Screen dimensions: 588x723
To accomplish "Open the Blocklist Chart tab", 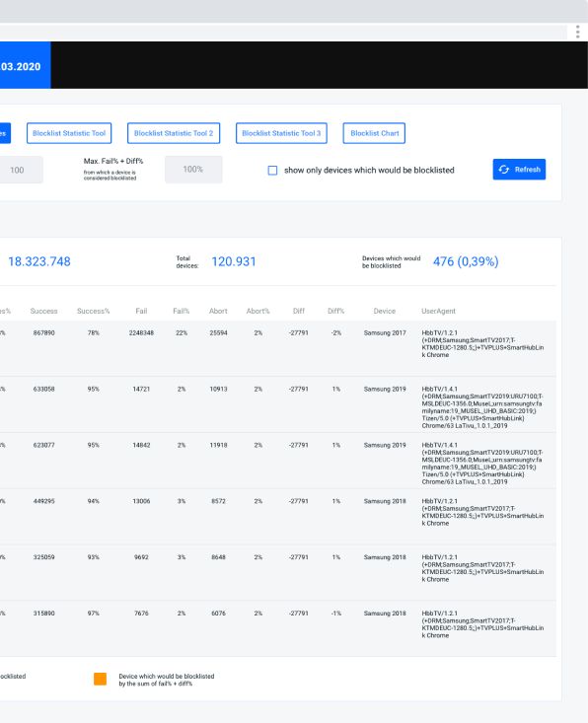I will (x=374, y=133).
